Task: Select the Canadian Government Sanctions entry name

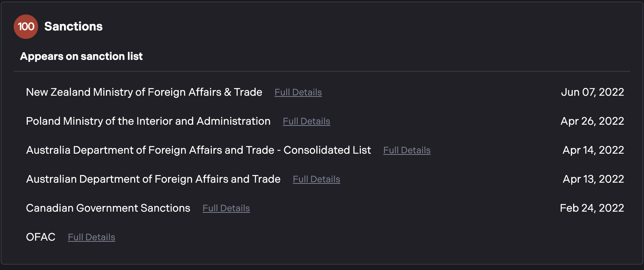Action: [x=108, y=208]
